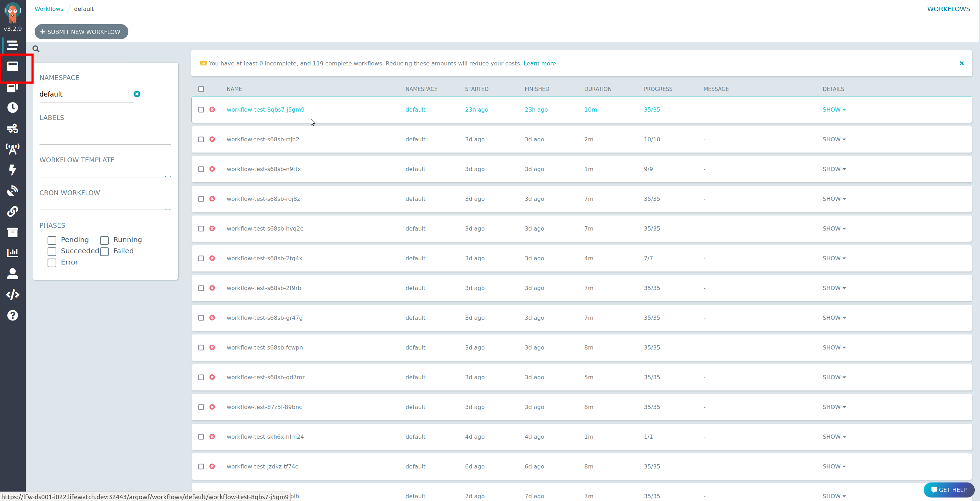Click into the Labels filter input
980x501 pixels.
105,138
